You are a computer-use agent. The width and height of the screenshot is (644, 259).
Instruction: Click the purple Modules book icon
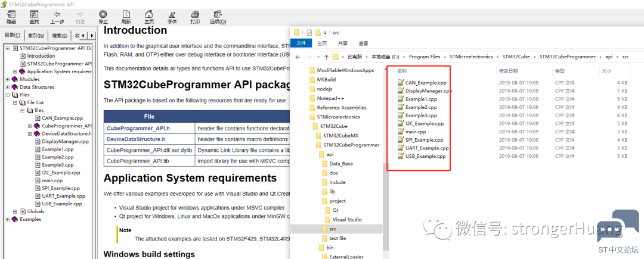coord(15,79)
